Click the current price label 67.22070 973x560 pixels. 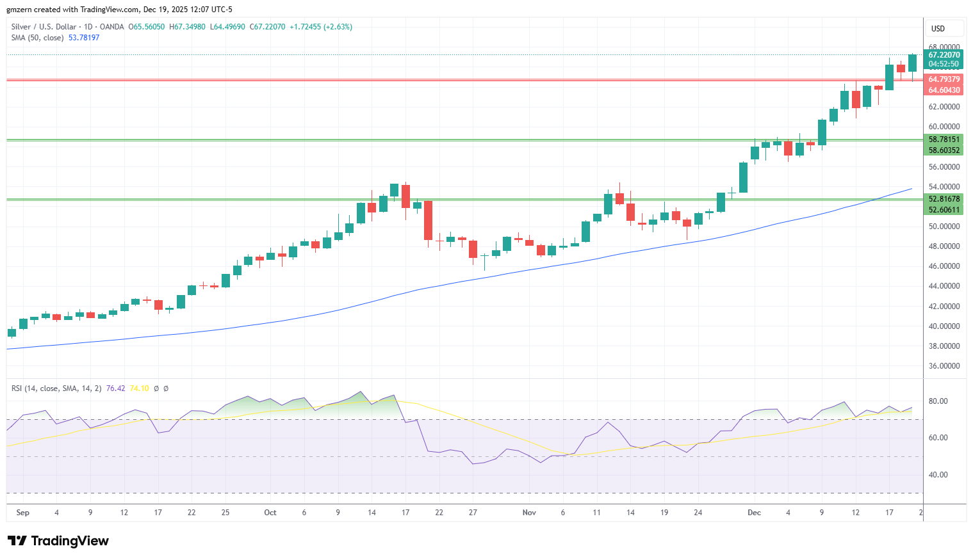944,55
